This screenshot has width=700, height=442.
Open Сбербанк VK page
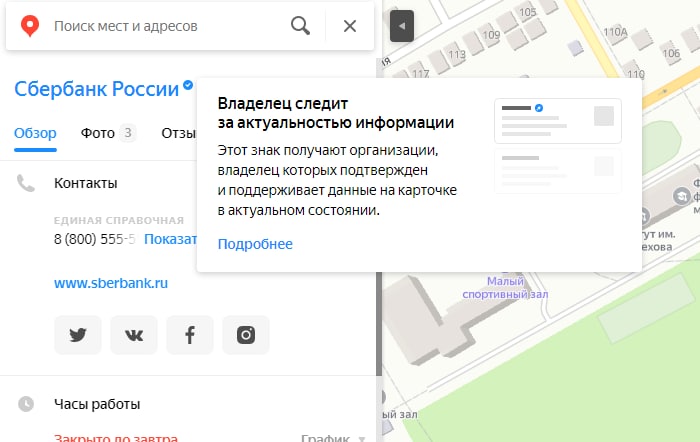pos(134,335)
